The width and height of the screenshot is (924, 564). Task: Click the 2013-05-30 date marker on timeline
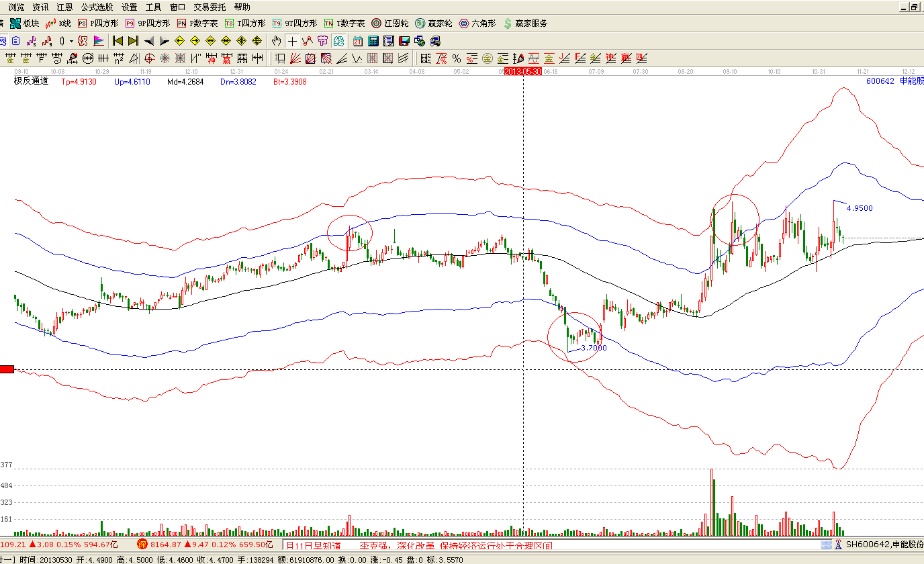point(522,70)
